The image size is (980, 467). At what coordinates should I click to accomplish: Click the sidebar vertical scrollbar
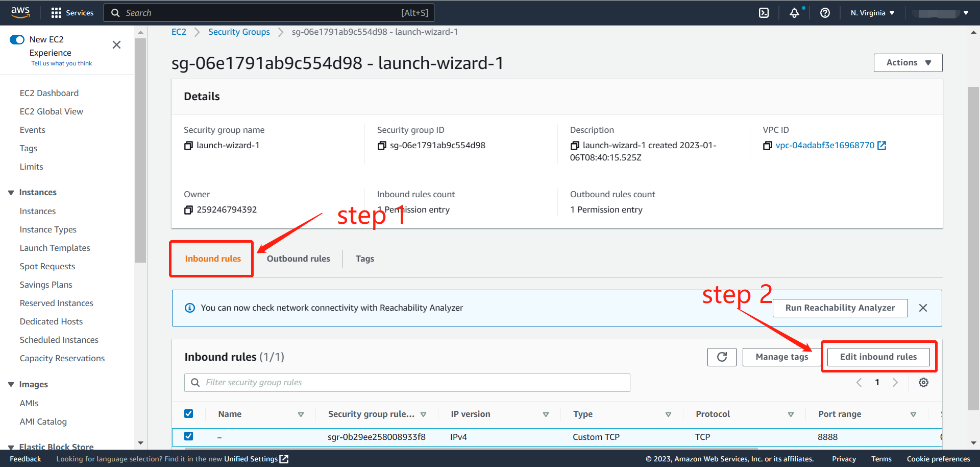140,153
